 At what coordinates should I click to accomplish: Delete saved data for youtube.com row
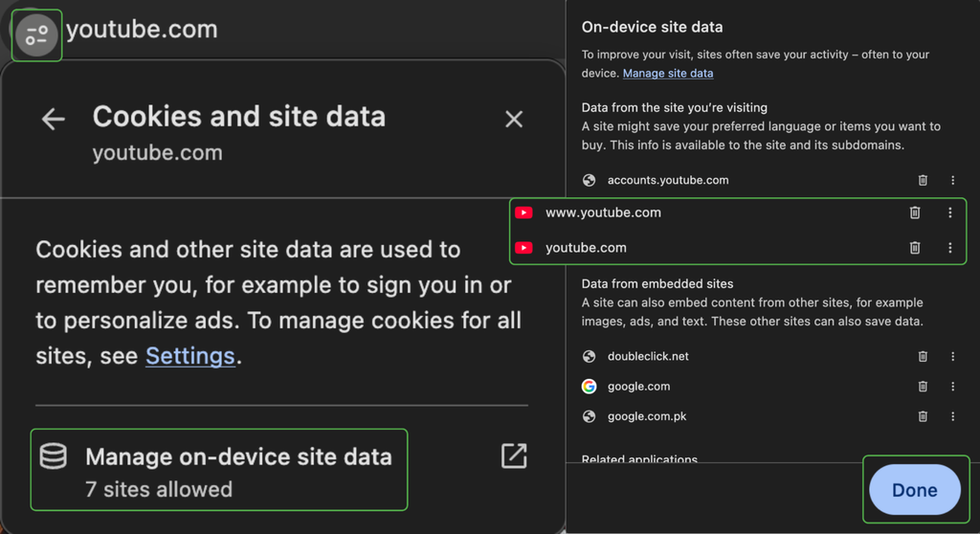tap(914, 248)
